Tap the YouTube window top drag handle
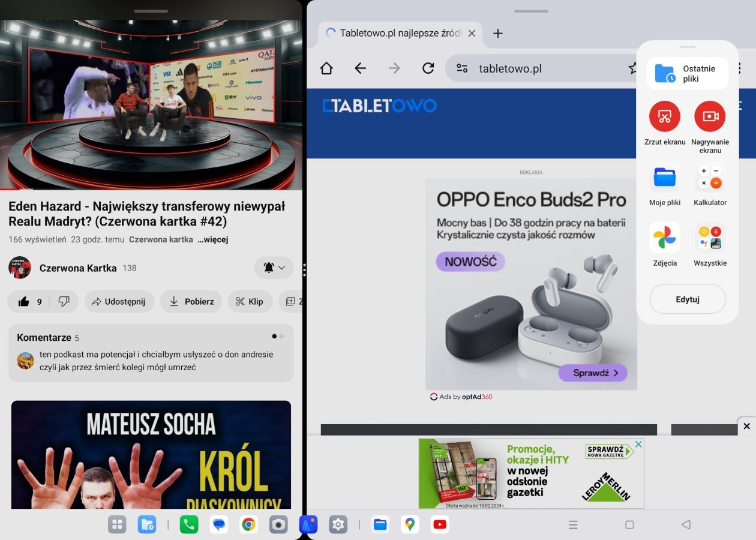This screenshot has height=540, width=756. pos(151,11)
